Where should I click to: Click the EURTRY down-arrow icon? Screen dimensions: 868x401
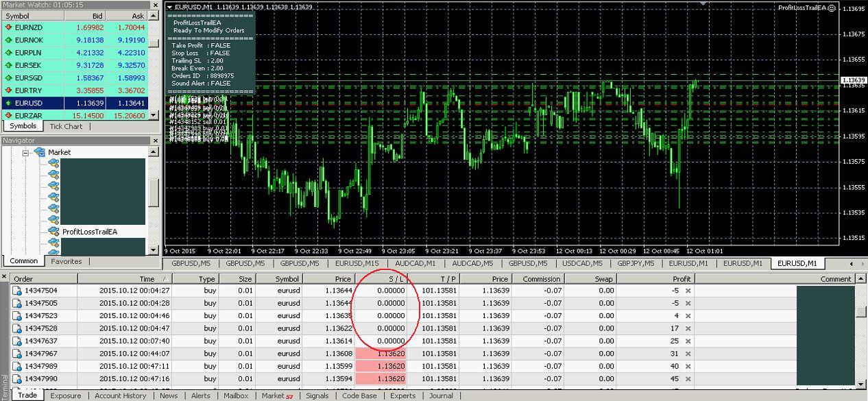8,90
